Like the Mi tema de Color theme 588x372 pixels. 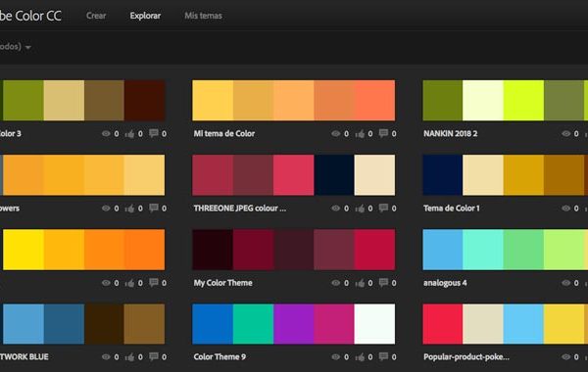tap(360, 134)
